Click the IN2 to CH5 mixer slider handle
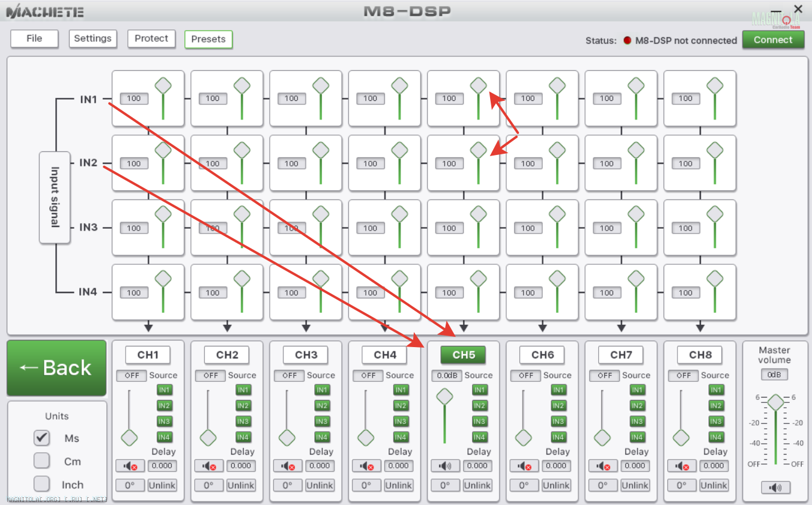This screenshot has height=505, width=812. click(x=479, y=150)
